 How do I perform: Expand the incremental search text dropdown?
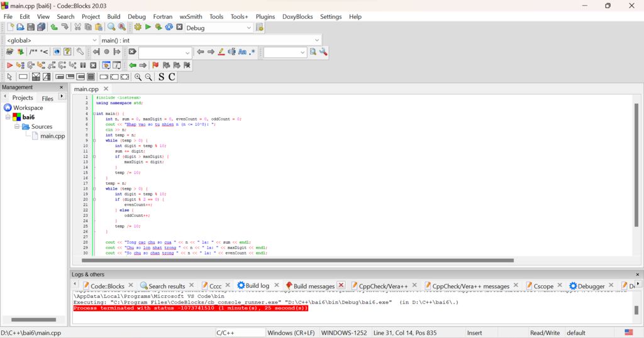(x=187, y=53)
